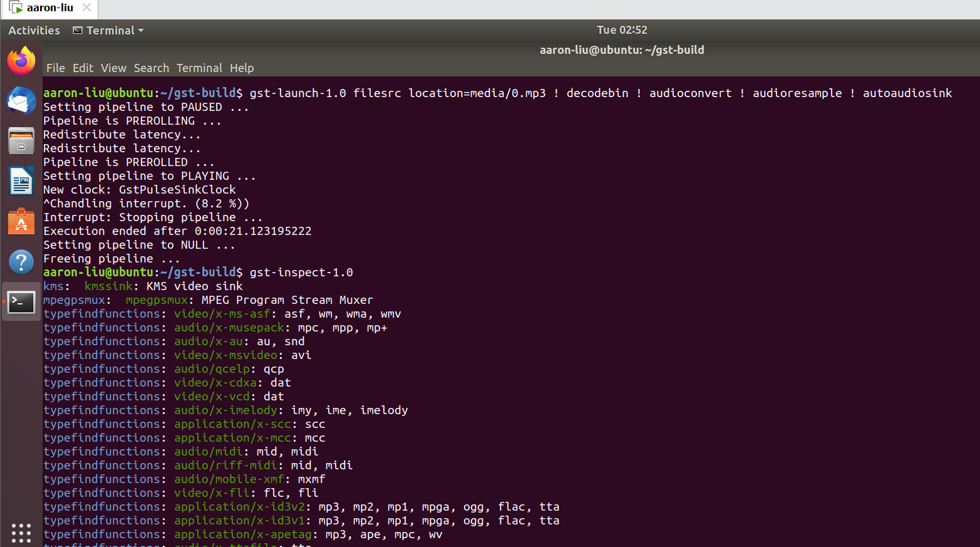The image size is (980, 547).
Task: Click the window title aaron-liu@ubuntu: ~/gst-build
Action: pos(622,49)
